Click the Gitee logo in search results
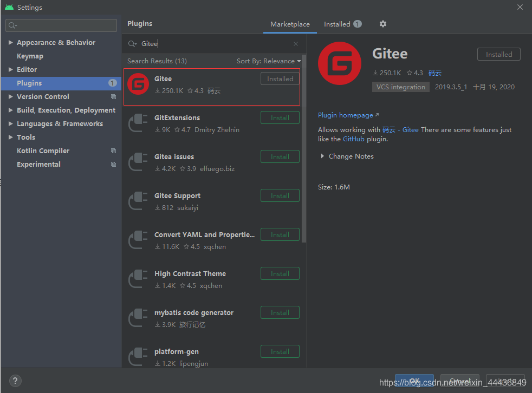532x393 pixels. (x=138, y=84)
